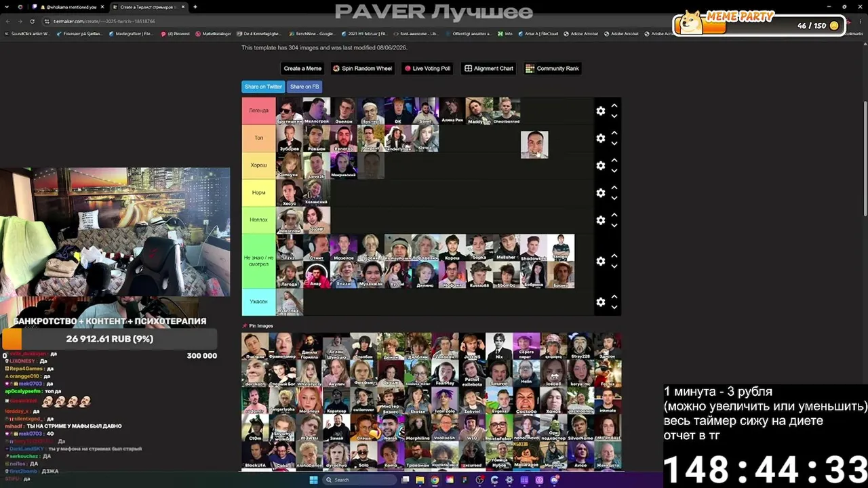The height and width of the screenshot is (488, 868).
Task: Open the Alignment Chart view
Action: pos(488,68)
